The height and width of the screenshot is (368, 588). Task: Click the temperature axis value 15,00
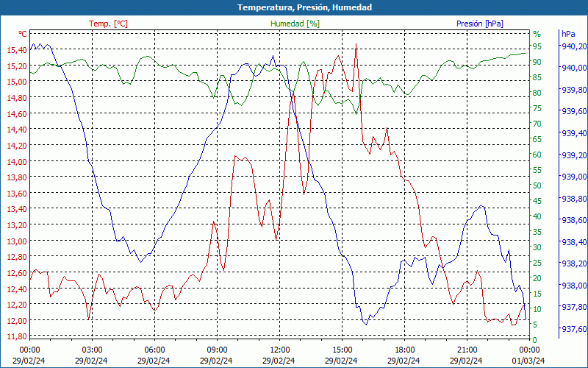[x=17, y=82]
